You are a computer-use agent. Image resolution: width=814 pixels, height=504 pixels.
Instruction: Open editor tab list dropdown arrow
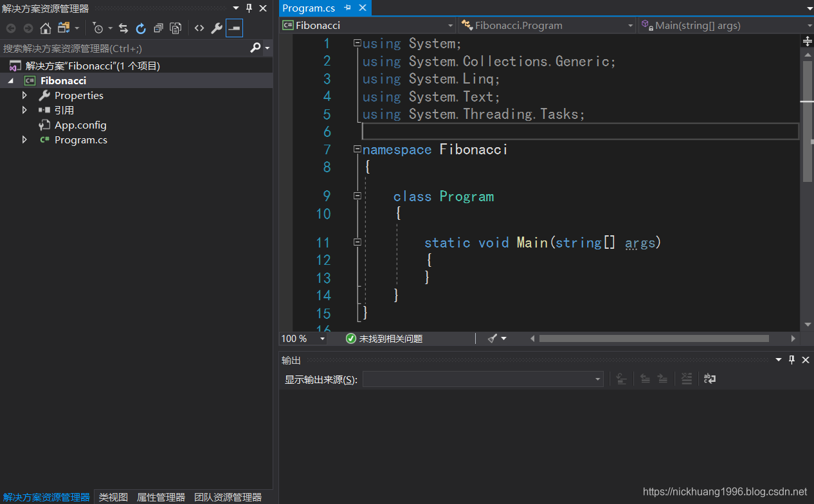point(809,8)
